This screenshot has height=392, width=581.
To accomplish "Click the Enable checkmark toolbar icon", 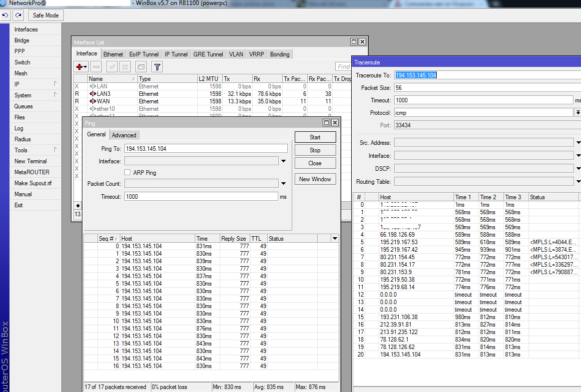I will point(112,67).
